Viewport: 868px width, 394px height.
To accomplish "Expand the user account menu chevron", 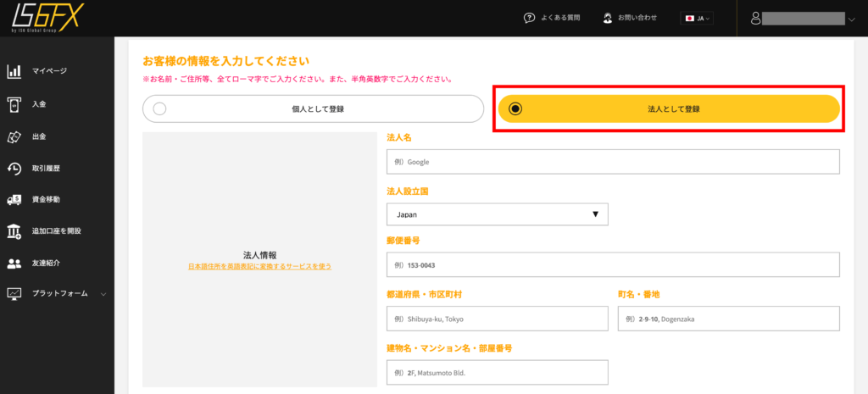I will [x=851, y=19].
